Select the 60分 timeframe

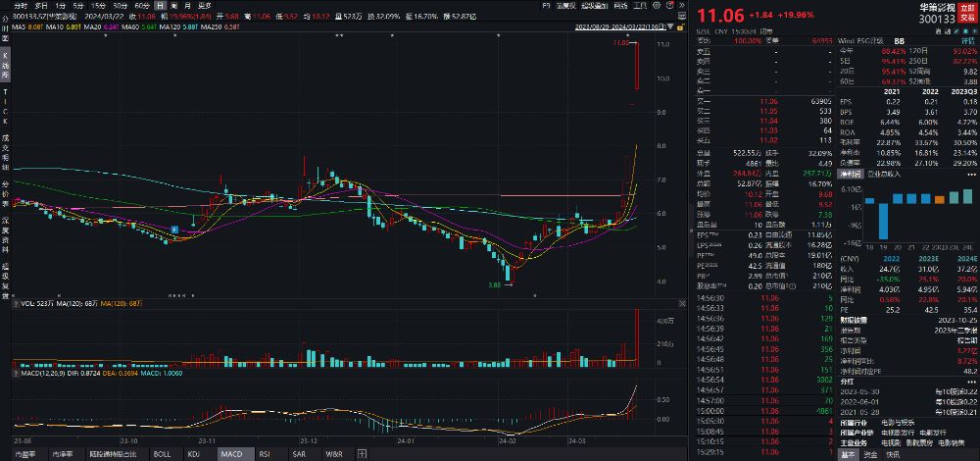click(x=141, y=5)
